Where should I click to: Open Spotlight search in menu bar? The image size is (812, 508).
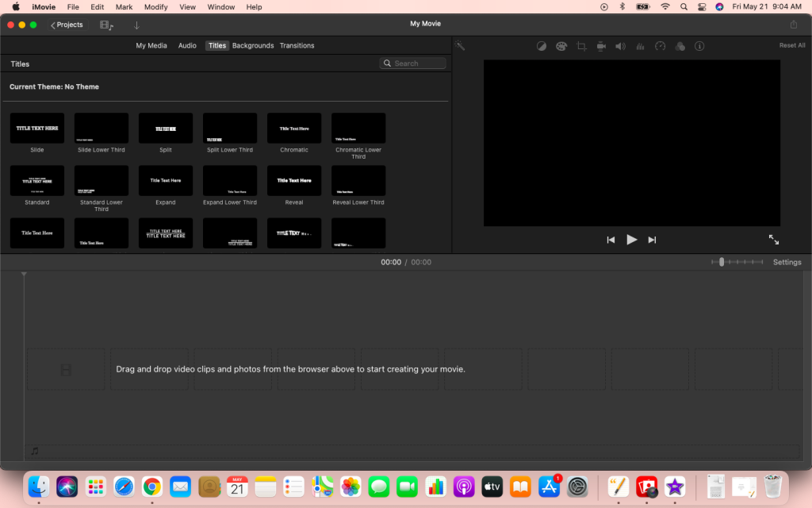(684, 6)
